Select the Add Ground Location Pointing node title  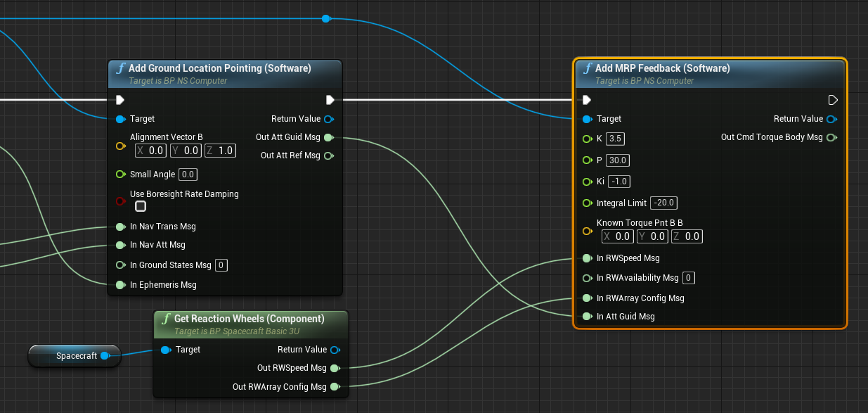coord(220,68)
